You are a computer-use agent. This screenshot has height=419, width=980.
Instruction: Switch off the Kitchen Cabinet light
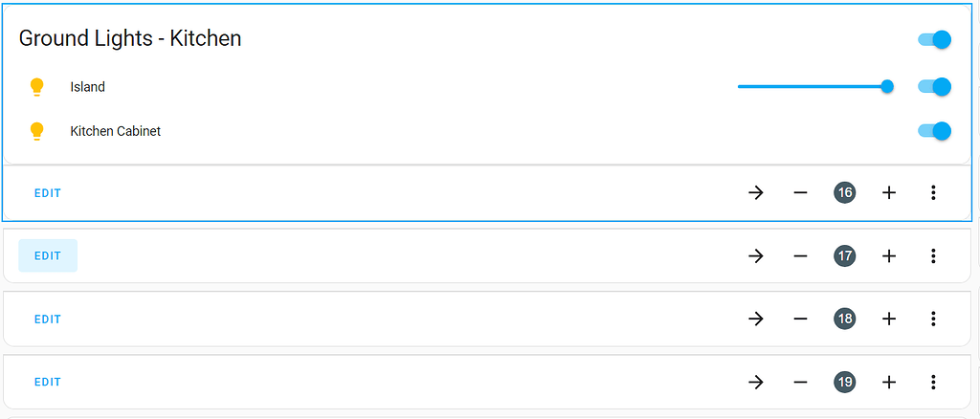pos(934,131)
